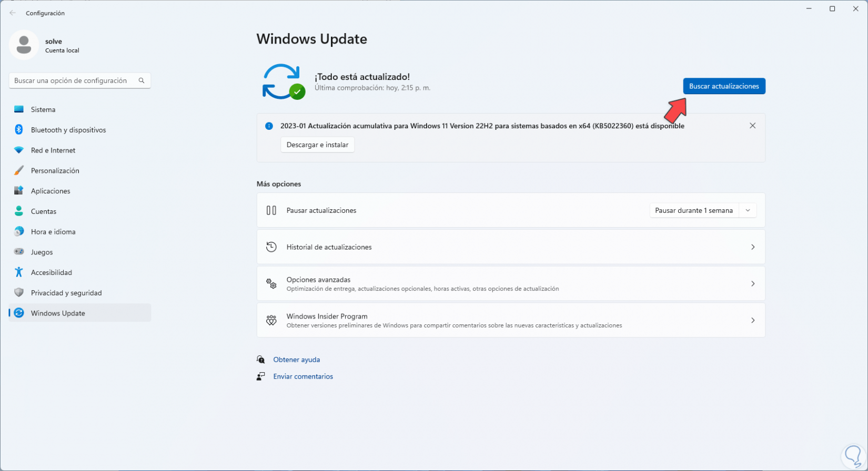Click the Aplicaciones icon in the sidebar
The width and height of the screenshot is (868, 471).
point(19,191)
